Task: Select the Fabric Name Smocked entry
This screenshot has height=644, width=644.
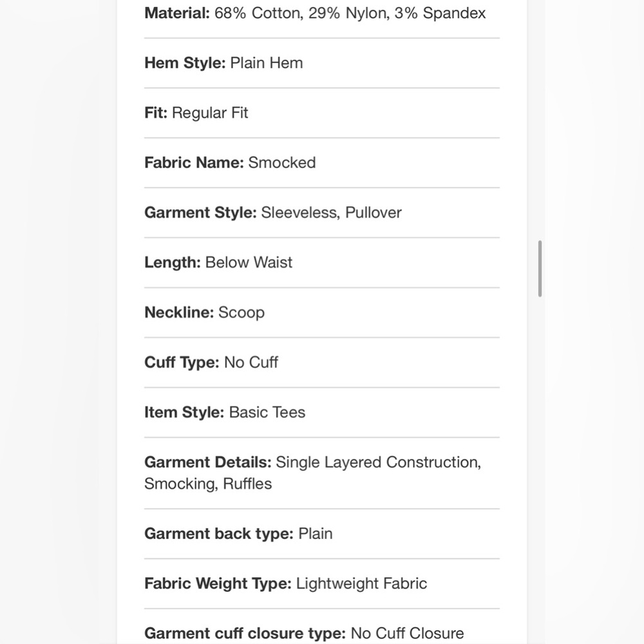Action: point(230,163)
